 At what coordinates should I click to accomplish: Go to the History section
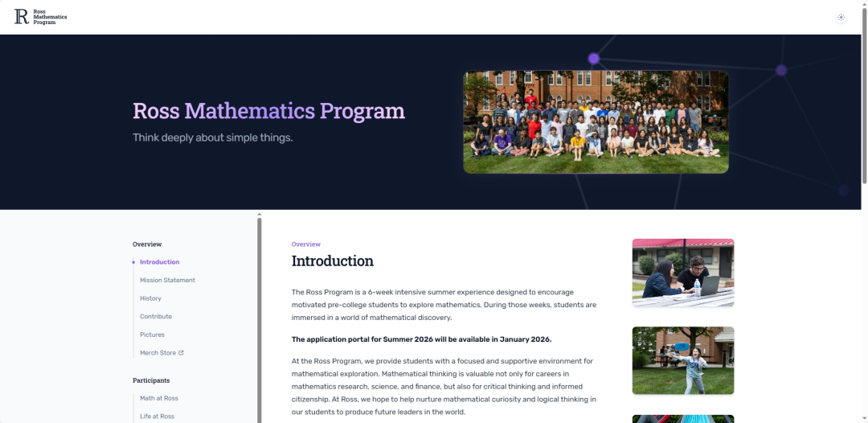(x=150, y=298)
